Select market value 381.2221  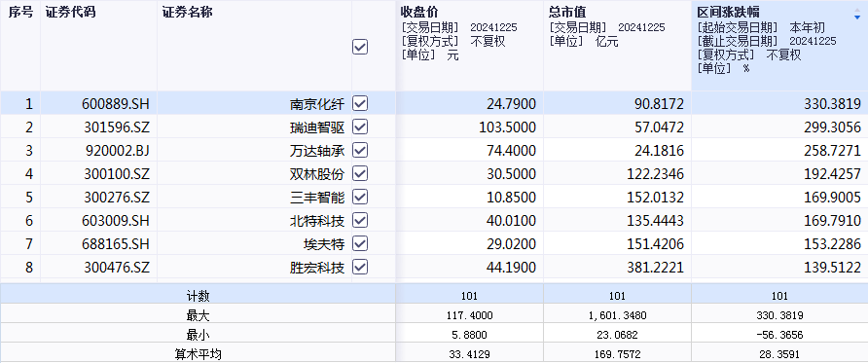(656, 268)
